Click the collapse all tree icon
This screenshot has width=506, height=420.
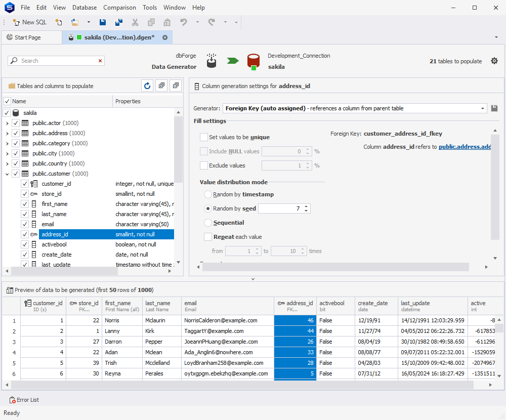tap(176, 86)
